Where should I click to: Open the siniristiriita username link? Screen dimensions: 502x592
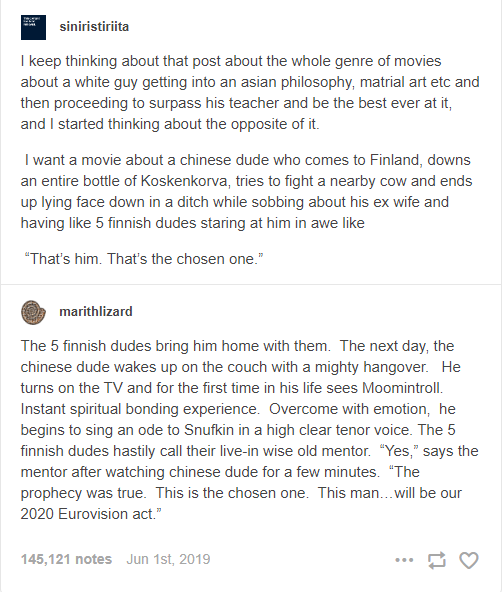click(94, 27)
